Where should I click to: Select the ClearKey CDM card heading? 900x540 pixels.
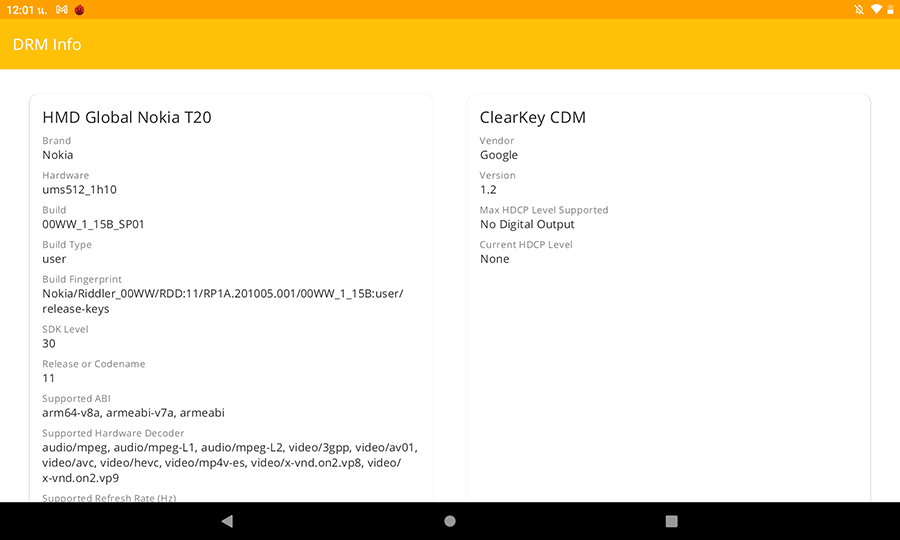pyautogui.click(x=533, y=117)
